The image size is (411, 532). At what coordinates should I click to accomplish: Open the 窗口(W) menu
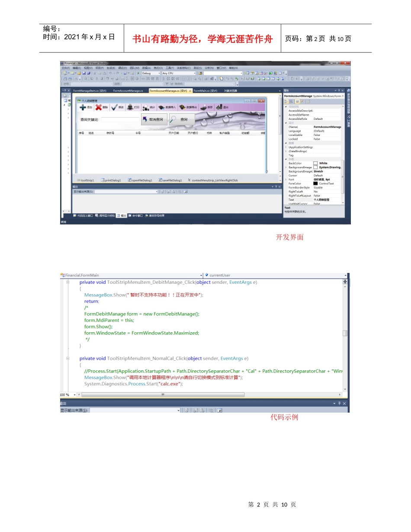click(222, 68)
